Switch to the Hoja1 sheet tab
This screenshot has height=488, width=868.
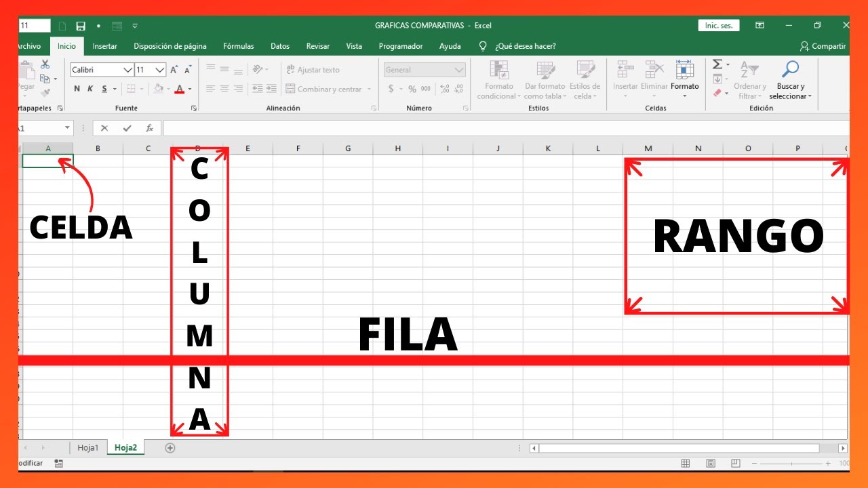(88, 447)
